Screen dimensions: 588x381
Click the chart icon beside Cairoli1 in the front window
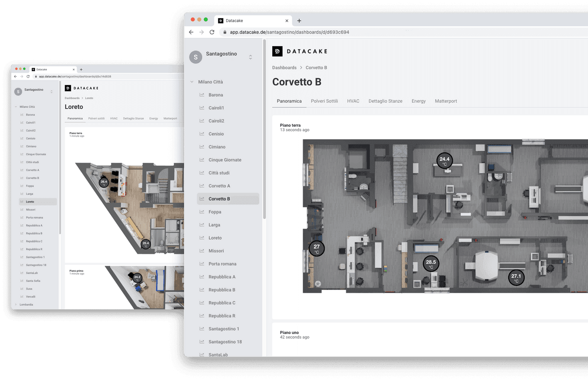point(202,108)
